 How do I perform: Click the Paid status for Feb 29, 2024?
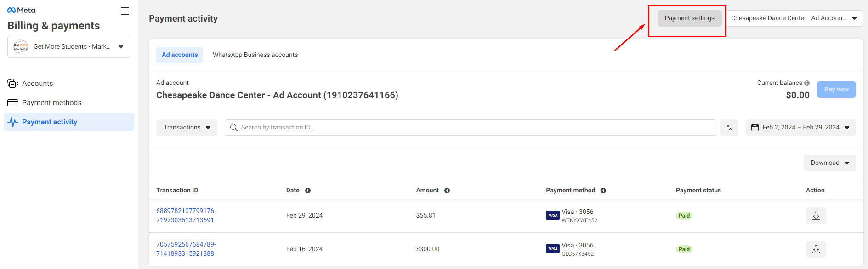tap(684, 216)
